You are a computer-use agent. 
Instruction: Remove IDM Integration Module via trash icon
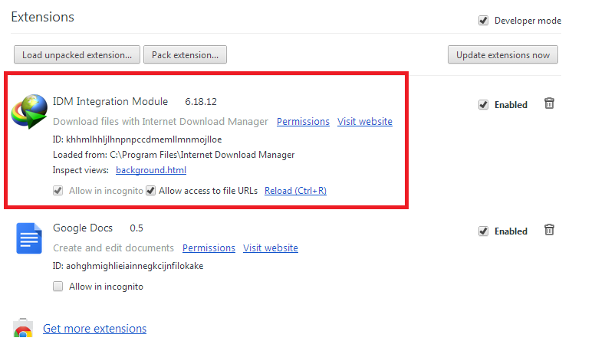pos(549,103)
